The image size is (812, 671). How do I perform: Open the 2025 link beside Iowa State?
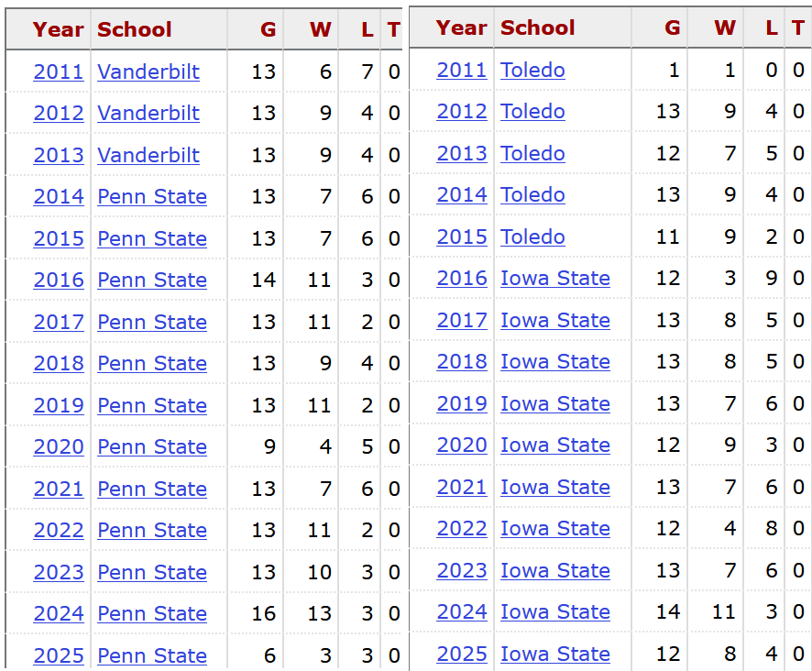click(x=462, y=654)
